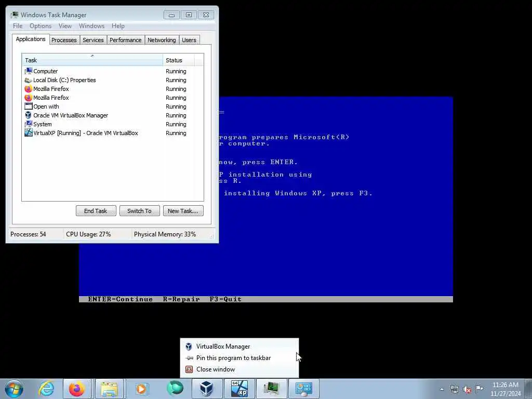Click the green round taskbar application icon

(175, 389)
